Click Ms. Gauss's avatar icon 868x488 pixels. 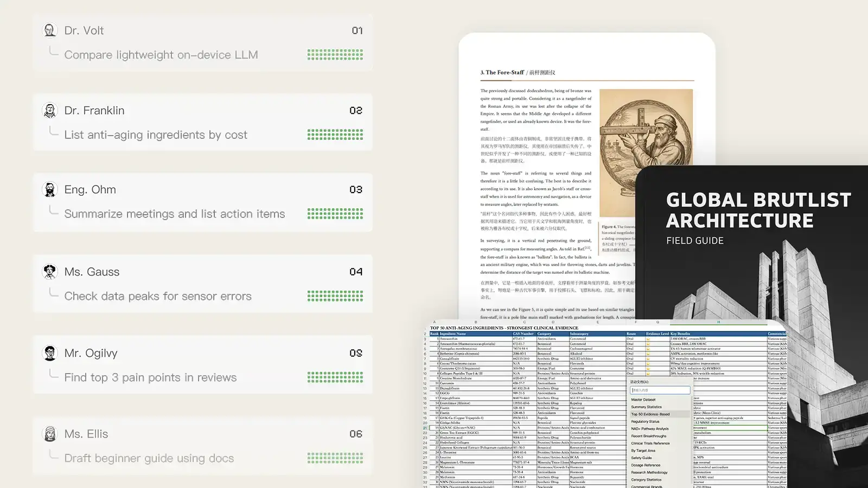pos(50,272)
